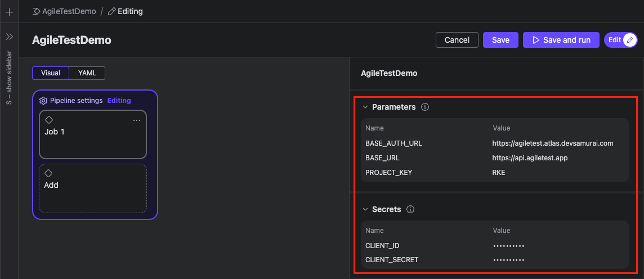The image size is (644, 279).
Task: Click the Save and run button
Action: (x=561, y=40)
